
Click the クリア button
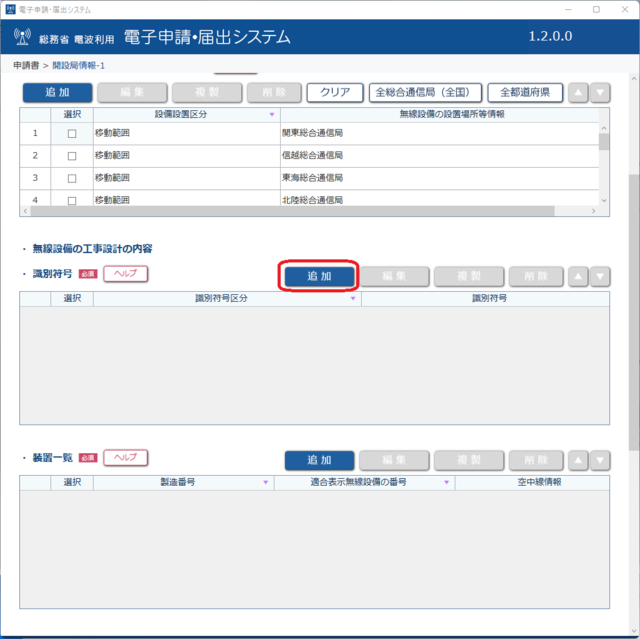335,93
